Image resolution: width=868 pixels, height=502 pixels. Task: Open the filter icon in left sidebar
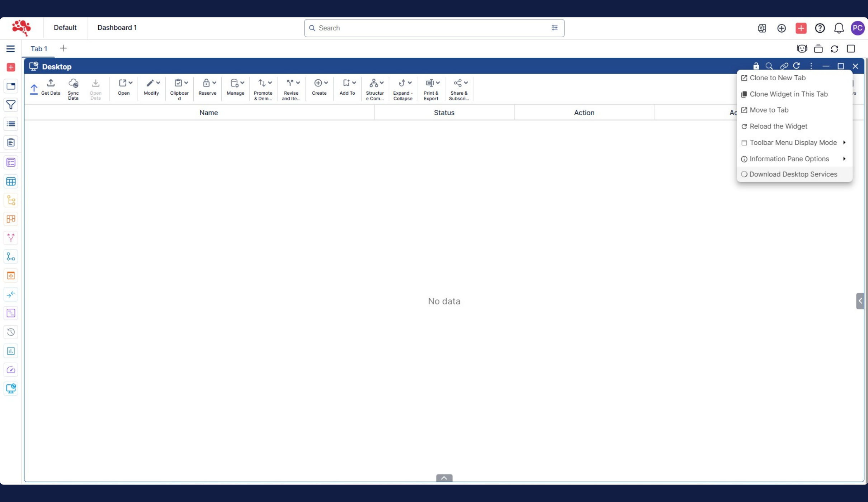pyautogui.click(x=11, y=105)
